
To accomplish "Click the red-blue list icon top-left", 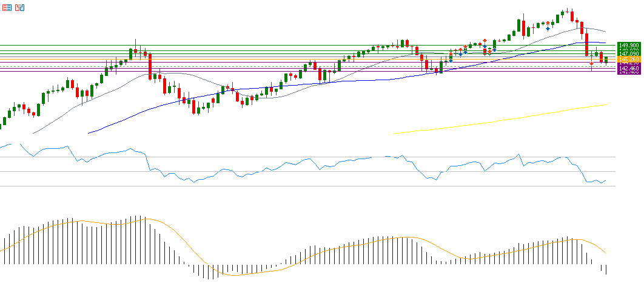I will click(x=7, y=7).
